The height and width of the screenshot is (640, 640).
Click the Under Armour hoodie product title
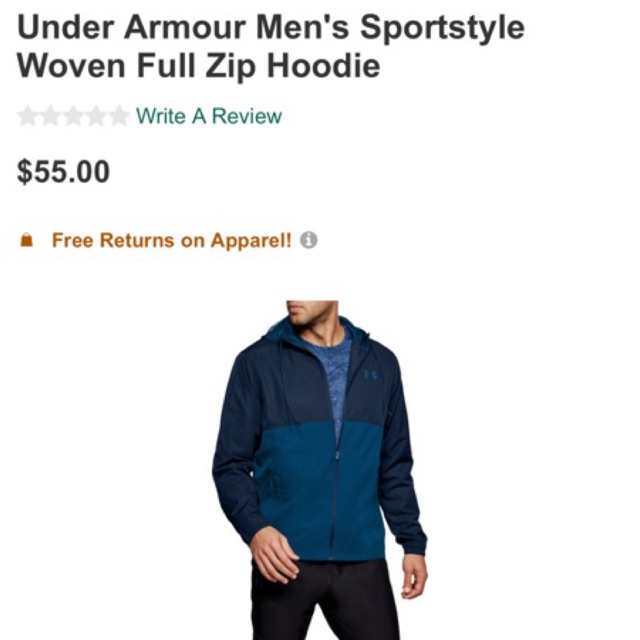pyautogui.click(x=271, y=46)
